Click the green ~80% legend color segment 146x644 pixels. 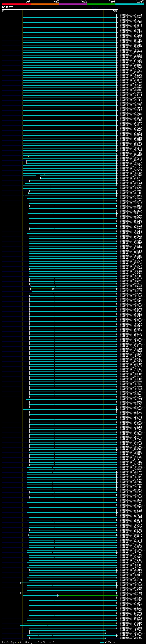pos(101,4)
